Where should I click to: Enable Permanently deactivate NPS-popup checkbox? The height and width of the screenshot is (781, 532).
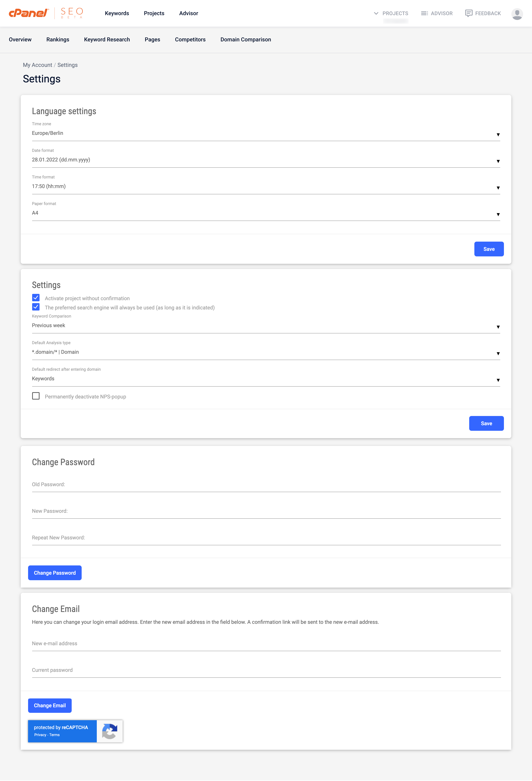36,396
